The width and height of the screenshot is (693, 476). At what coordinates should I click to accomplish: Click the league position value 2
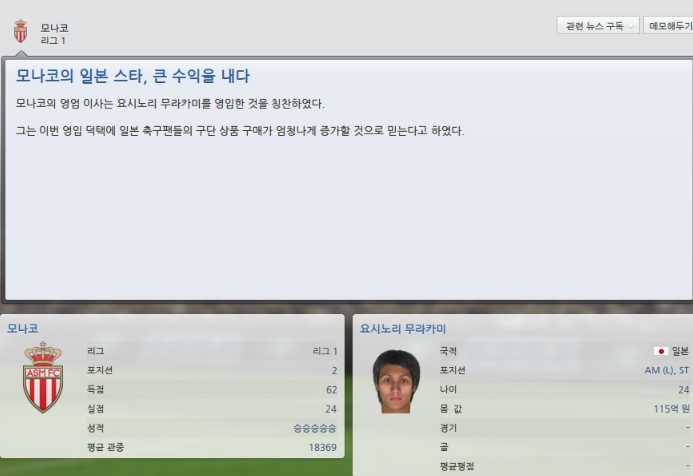(335, 370)
